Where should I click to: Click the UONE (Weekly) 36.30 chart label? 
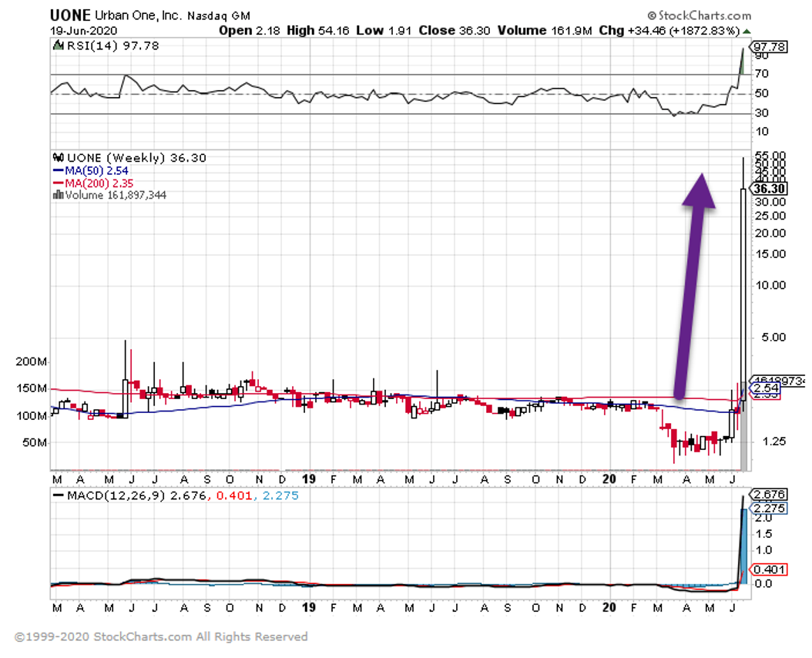tap(136, 157)
